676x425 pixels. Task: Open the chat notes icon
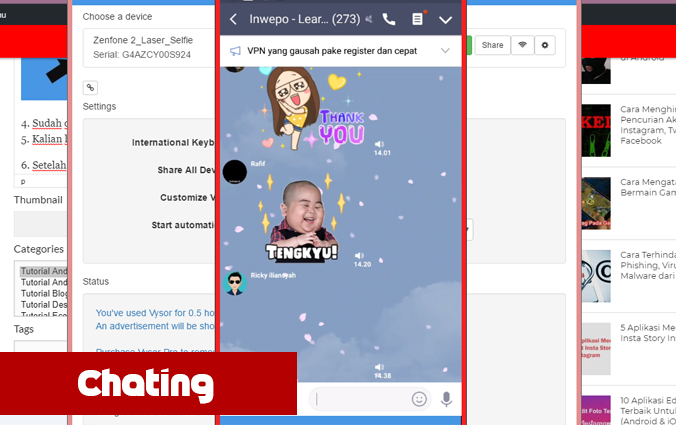click(417, 19)
